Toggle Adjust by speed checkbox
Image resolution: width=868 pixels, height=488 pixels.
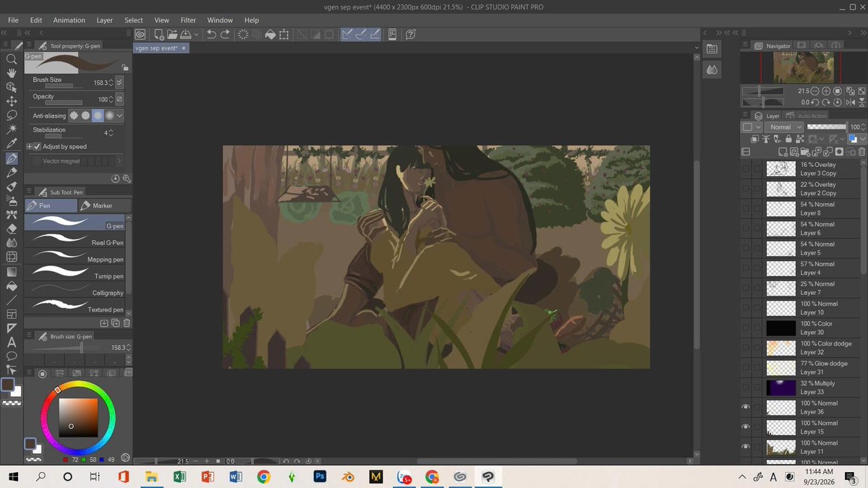(38, 146)
